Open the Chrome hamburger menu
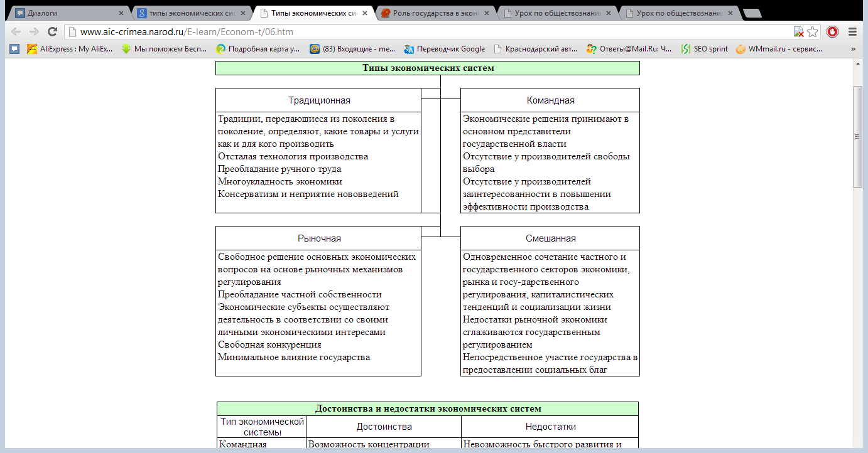 click(x=852, y=32)
